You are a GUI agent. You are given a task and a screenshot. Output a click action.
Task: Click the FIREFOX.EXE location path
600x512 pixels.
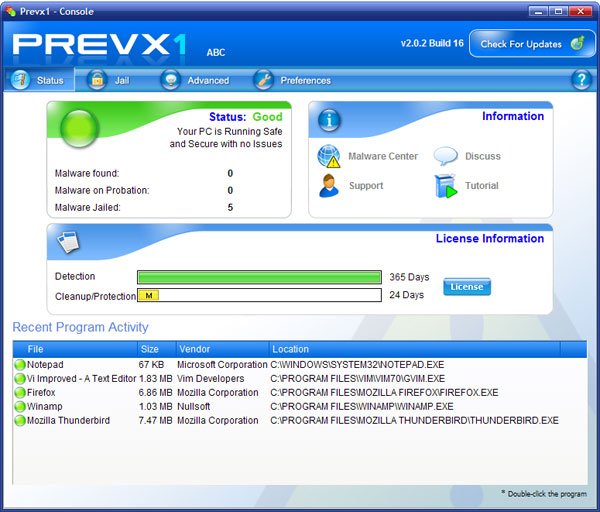384,393
